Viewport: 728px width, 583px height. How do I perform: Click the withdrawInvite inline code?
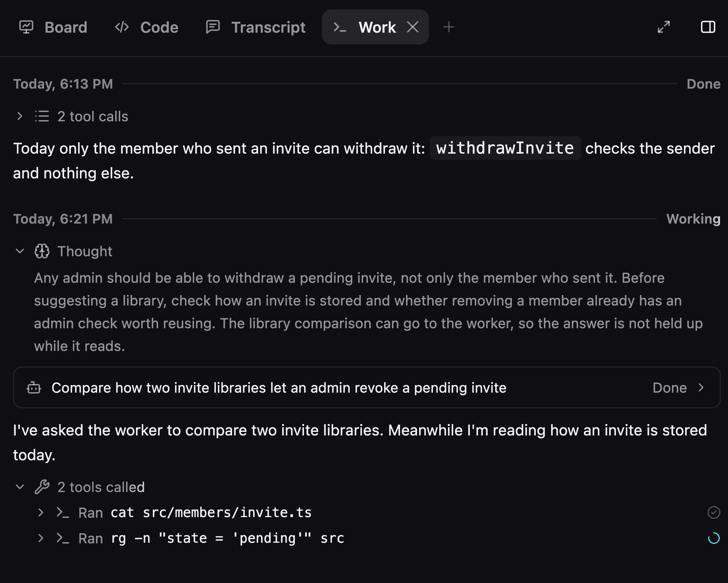[505, 148]
